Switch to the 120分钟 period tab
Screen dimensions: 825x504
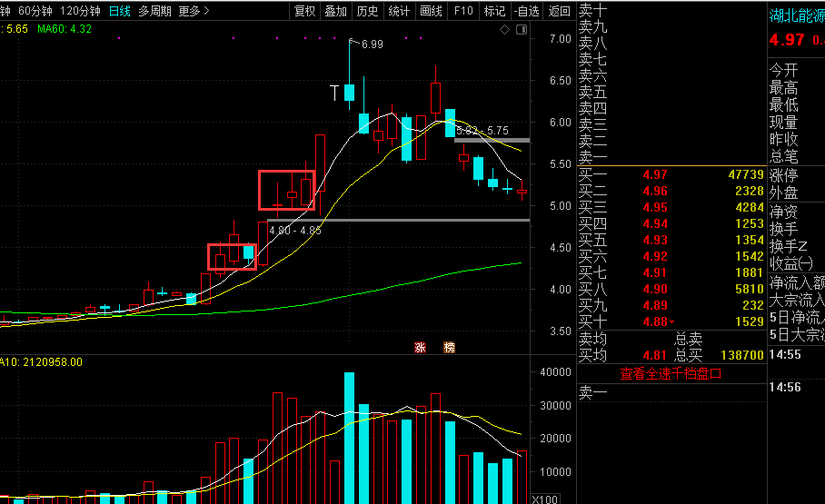pos(80,11)
